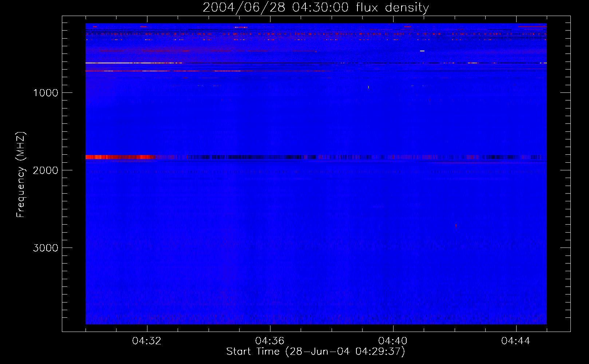Click the 3000 frequency tick label

point(46,248)
